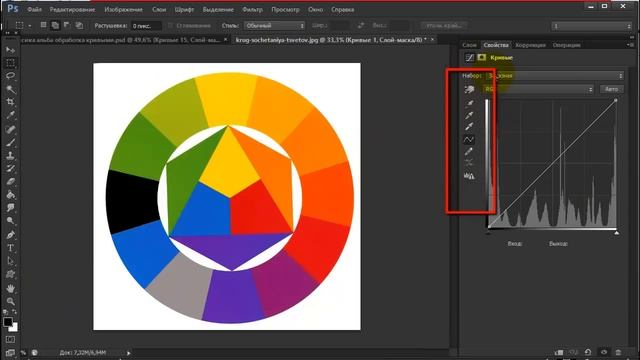Select the Smudge tool
This screenshot has width=640, height=360.
(x=11, y=208)
